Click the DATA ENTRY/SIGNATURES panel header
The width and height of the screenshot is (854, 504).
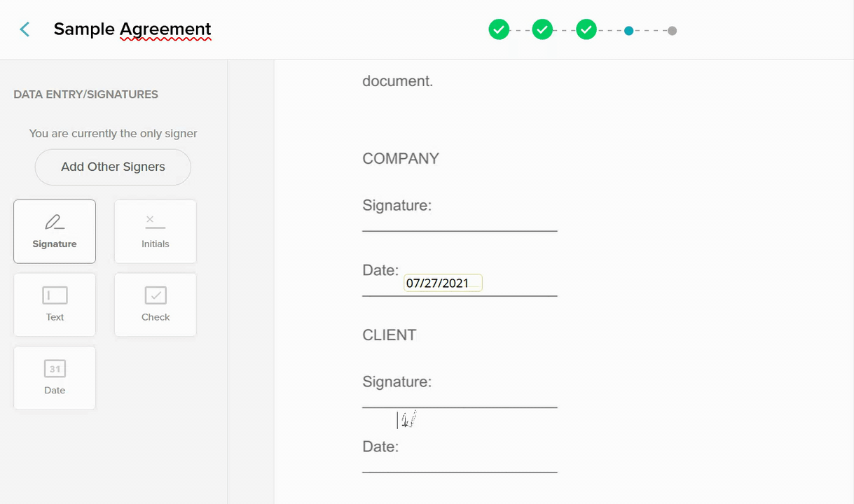pos(85,94)
